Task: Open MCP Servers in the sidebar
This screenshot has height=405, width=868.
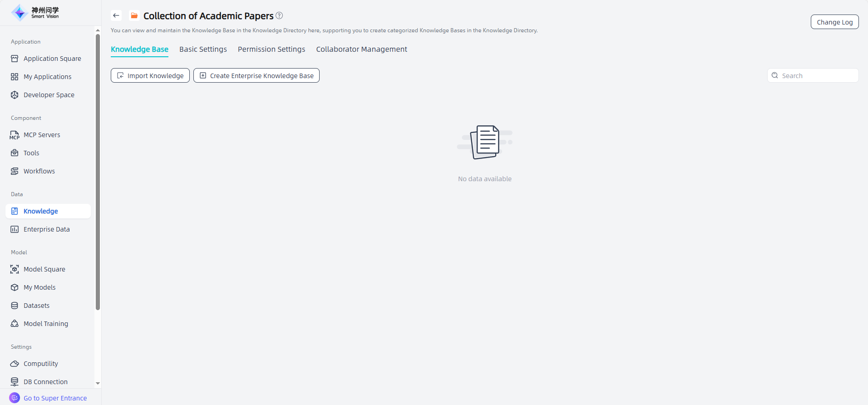Action: [42, 135]
